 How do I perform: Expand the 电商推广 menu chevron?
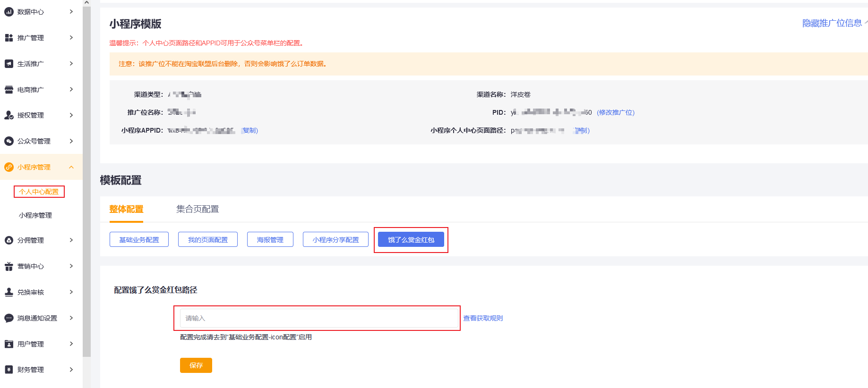pyautogui.click(x=71, y=89)
